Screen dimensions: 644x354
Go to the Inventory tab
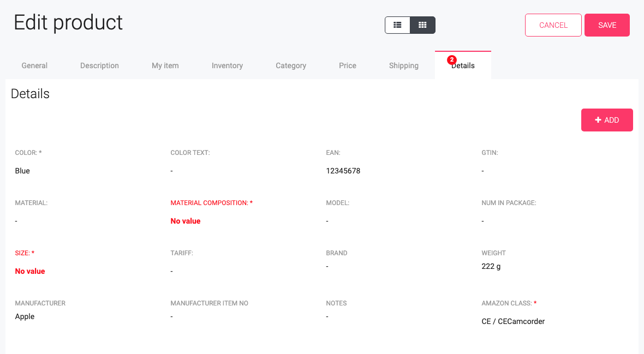coord(227,65)
